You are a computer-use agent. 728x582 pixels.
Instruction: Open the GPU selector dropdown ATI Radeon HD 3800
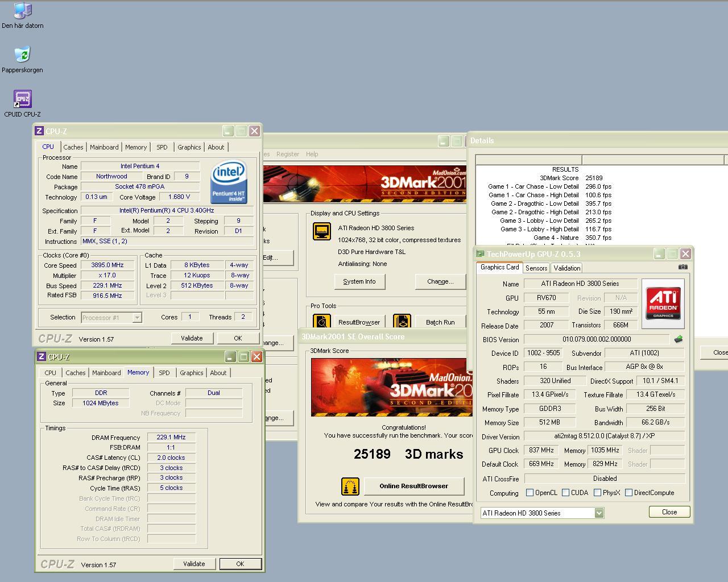[x=542, y=513]
